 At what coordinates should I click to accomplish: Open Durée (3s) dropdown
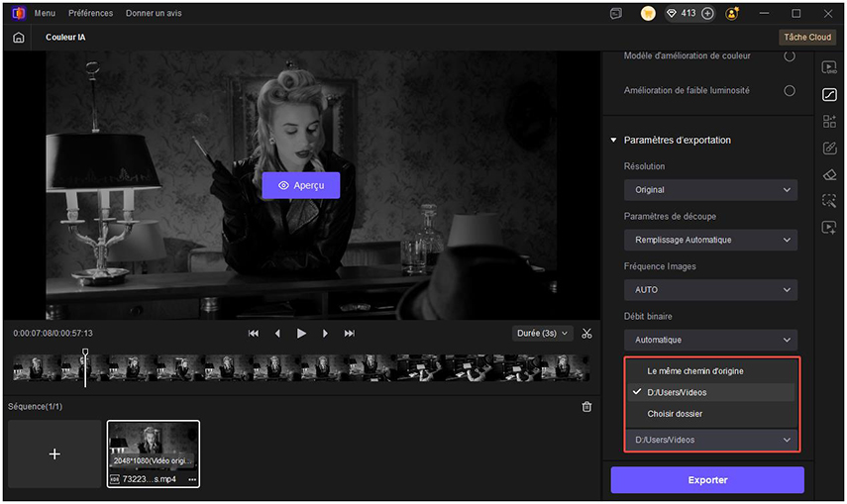(x=542, y=334)
